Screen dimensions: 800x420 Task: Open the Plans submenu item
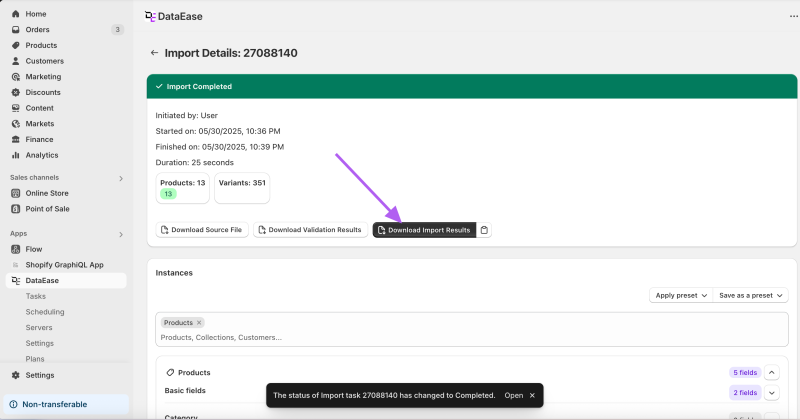click(35, 359)
